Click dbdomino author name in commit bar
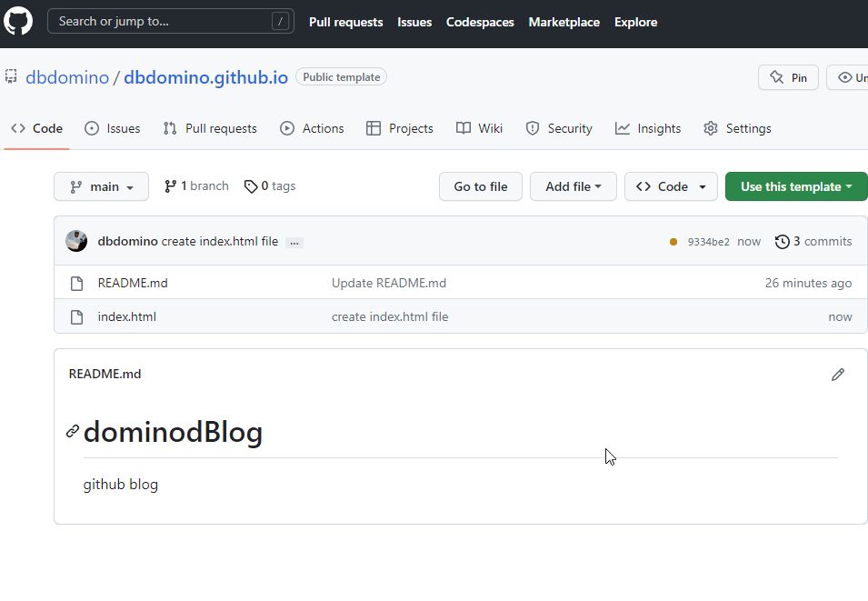This screenshot has height=601, width=868. 128,242
